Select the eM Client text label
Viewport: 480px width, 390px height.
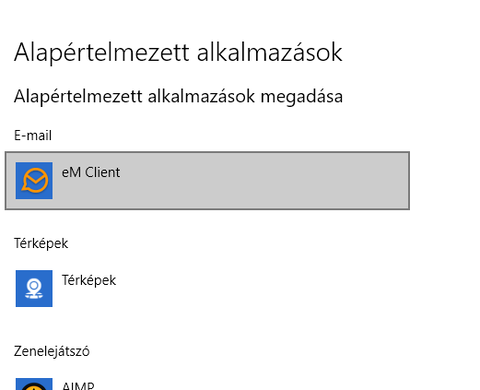click(x=91, y=172)
